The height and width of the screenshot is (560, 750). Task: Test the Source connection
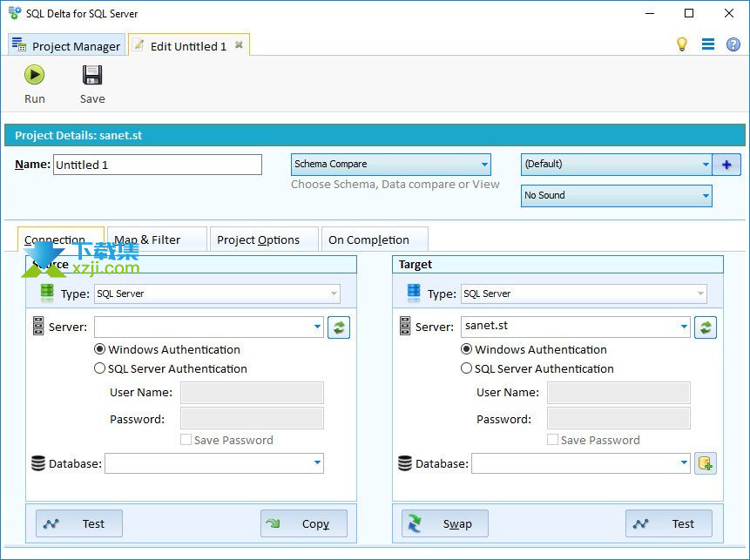[x=79, y=523]
